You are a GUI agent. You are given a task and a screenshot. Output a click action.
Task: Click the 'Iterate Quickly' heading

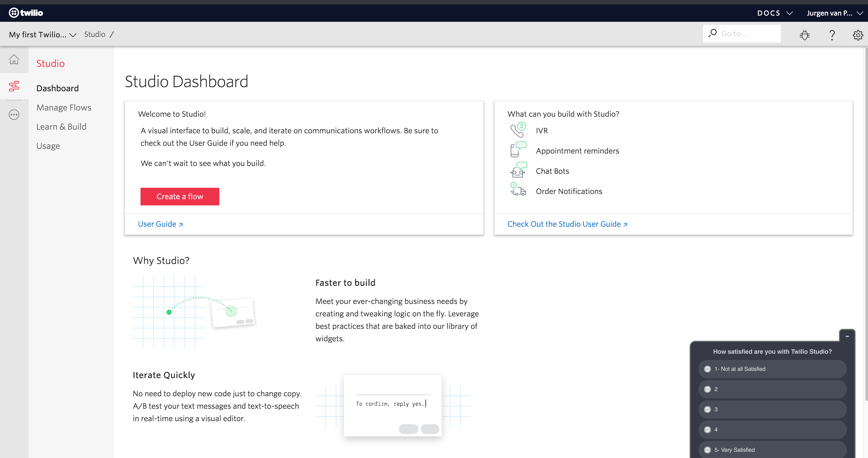[164, 375]
